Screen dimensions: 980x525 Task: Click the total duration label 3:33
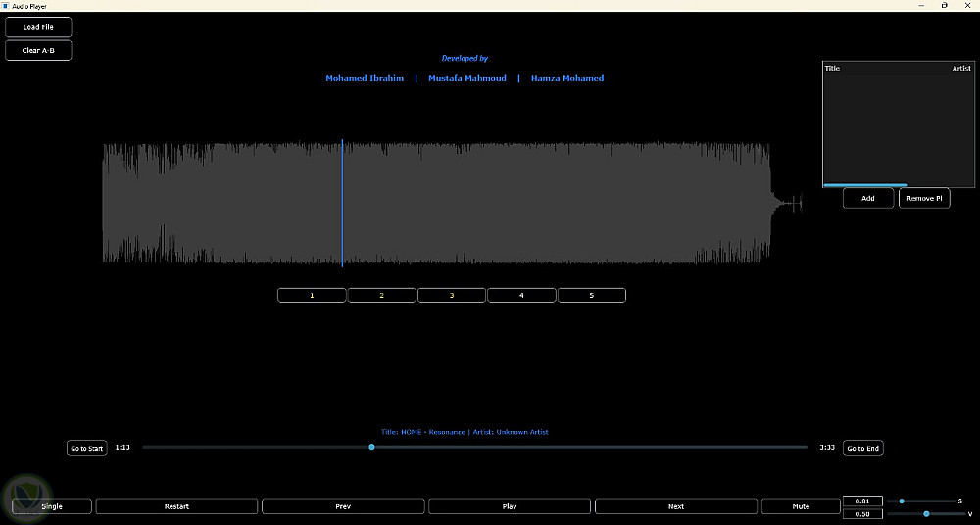click(827, 448)
